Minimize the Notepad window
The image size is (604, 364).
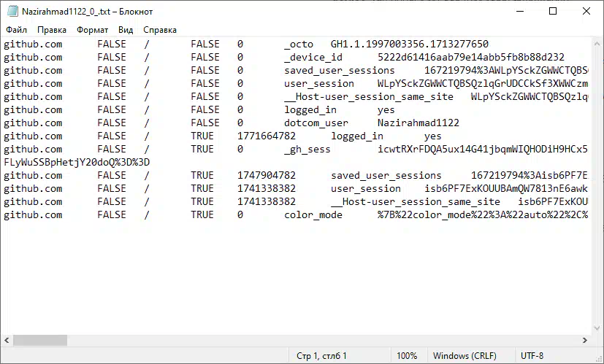coord(520,12)
